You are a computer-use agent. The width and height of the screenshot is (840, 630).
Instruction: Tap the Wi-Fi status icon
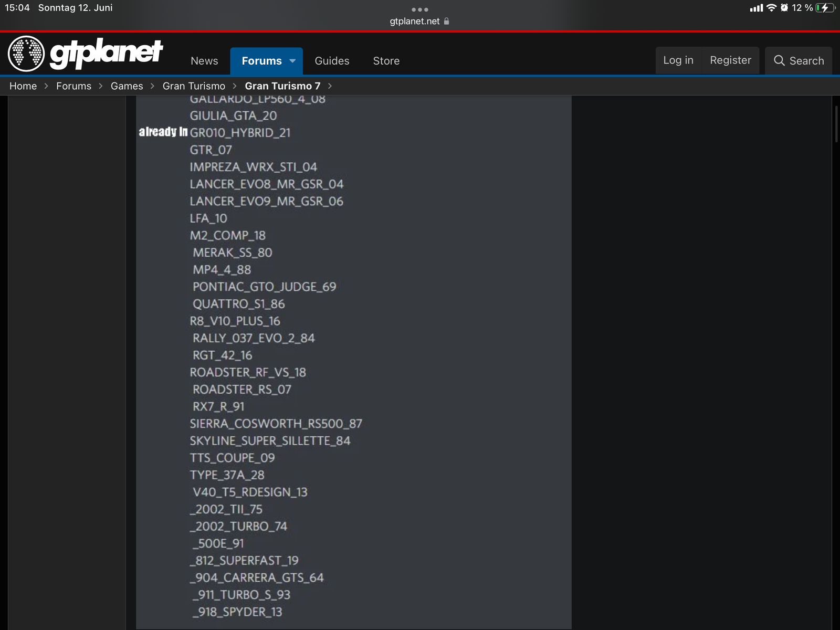pos(771,8)
